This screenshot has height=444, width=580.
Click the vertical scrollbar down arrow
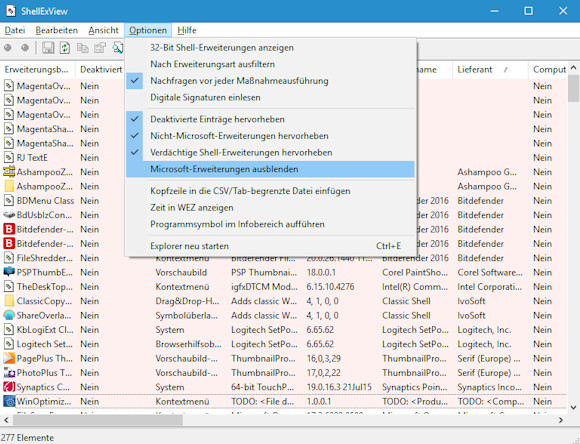tap(573, 407)
